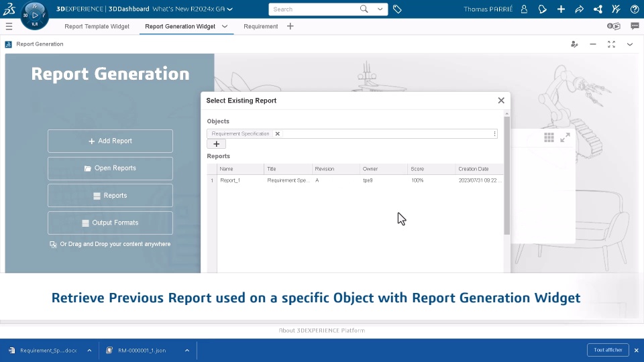644x362 pixels.
Task: Close the Select Existing Report dialog
Action: coord(501,101)
